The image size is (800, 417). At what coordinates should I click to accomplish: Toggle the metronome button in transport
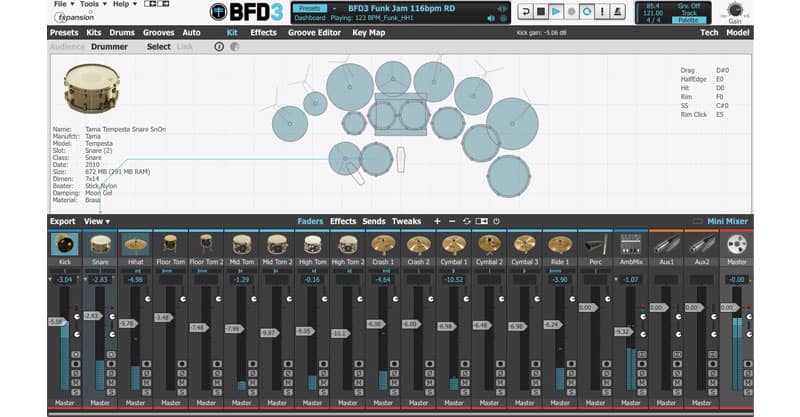[x=618, y=11]
